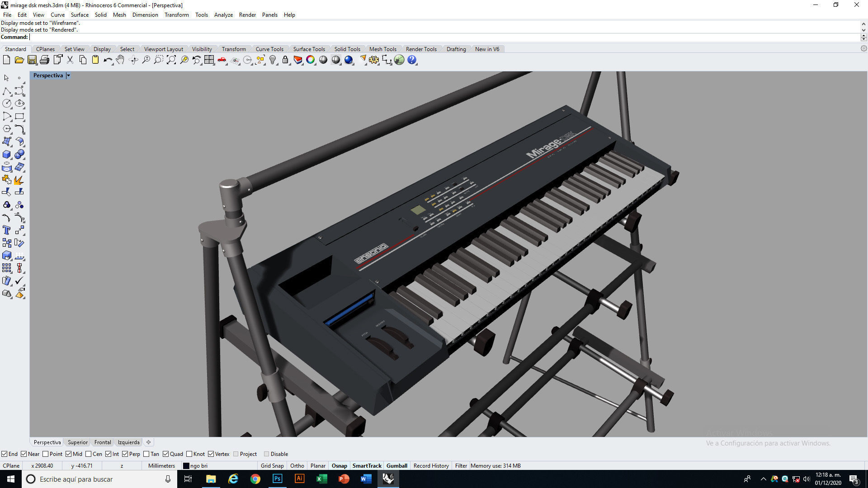Enable the Point osnap checkbox
Viewport: 868px width, 488px height.
(45, 454)
